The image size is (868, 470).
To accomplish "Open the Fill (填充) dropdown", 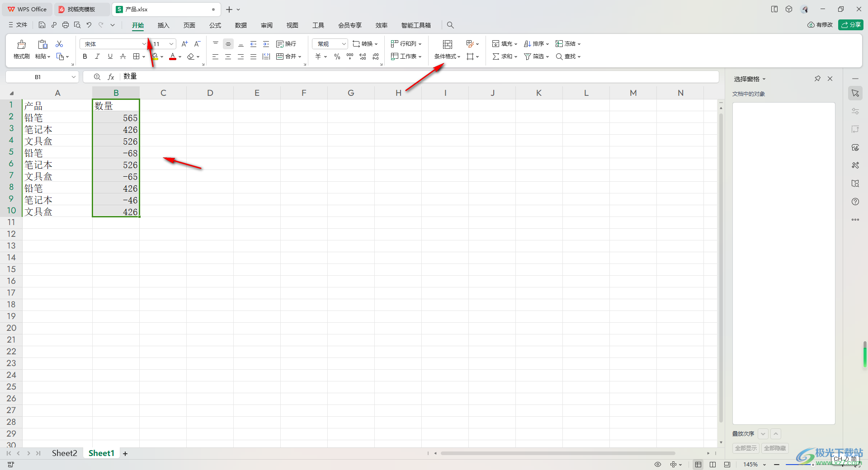I will coord(505,44).
